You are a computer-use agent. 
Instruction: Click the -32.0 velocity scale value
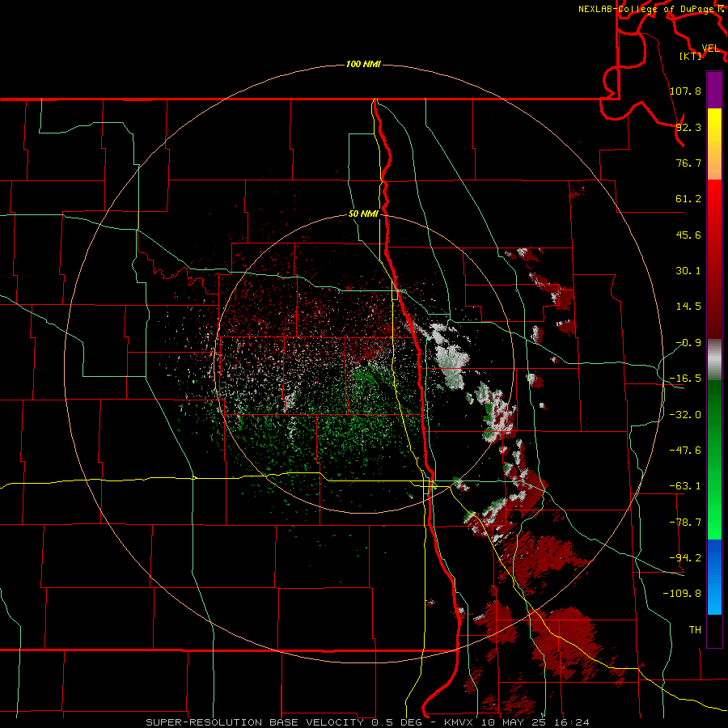coord(685,415)
